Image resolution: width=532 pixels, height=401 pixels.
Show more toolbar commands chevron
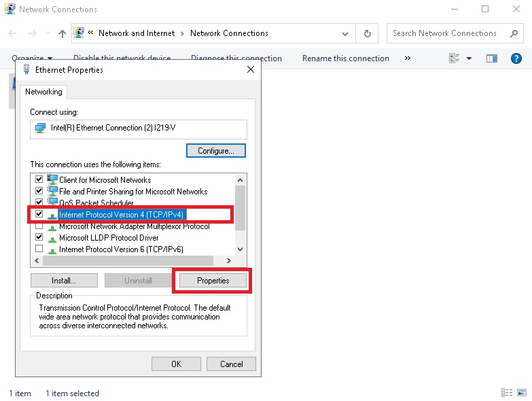click(408, 58)
